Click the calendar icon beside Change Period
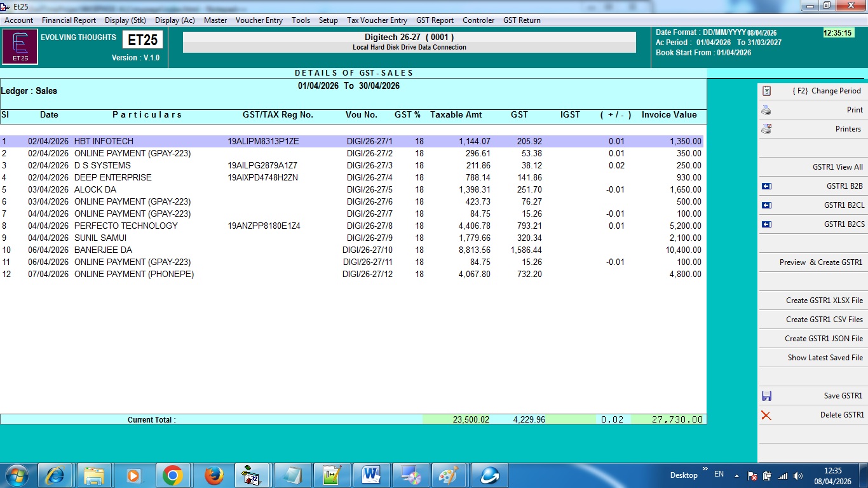 766,91
